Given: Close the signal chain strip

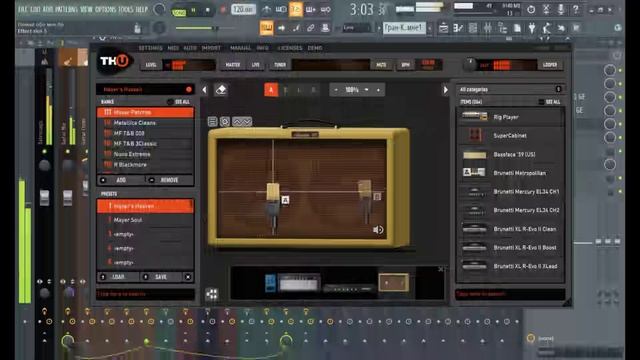Looking at the screenshot, I should [440, 269].
